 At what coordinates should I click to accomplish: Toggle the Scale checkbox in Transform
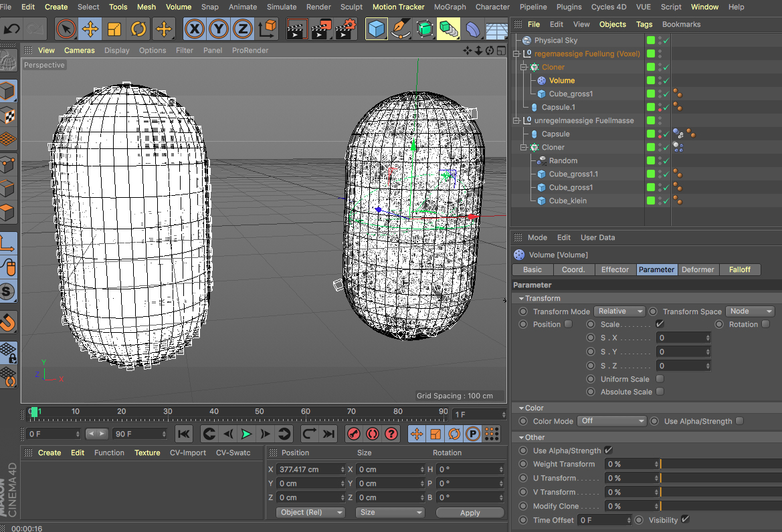660,324
